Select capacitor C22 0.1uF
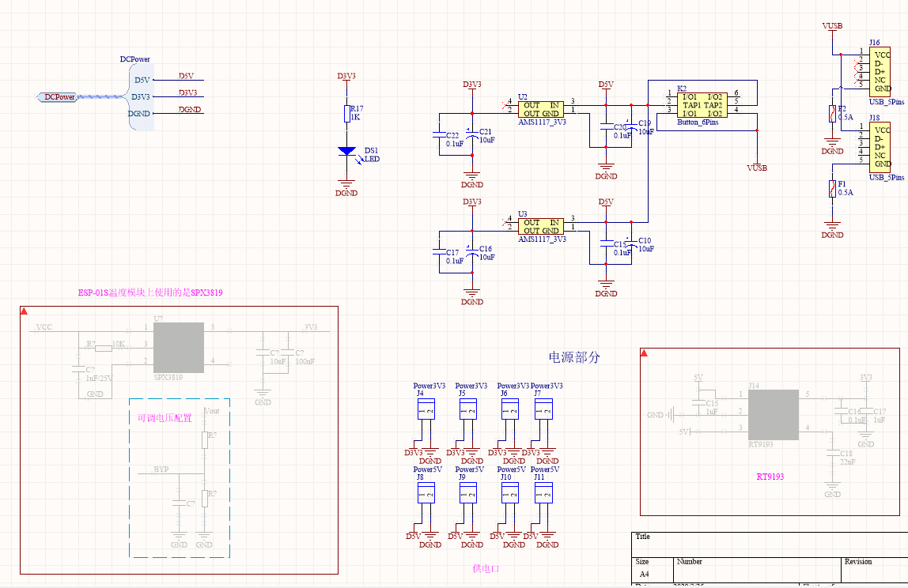 pos(439,135)
